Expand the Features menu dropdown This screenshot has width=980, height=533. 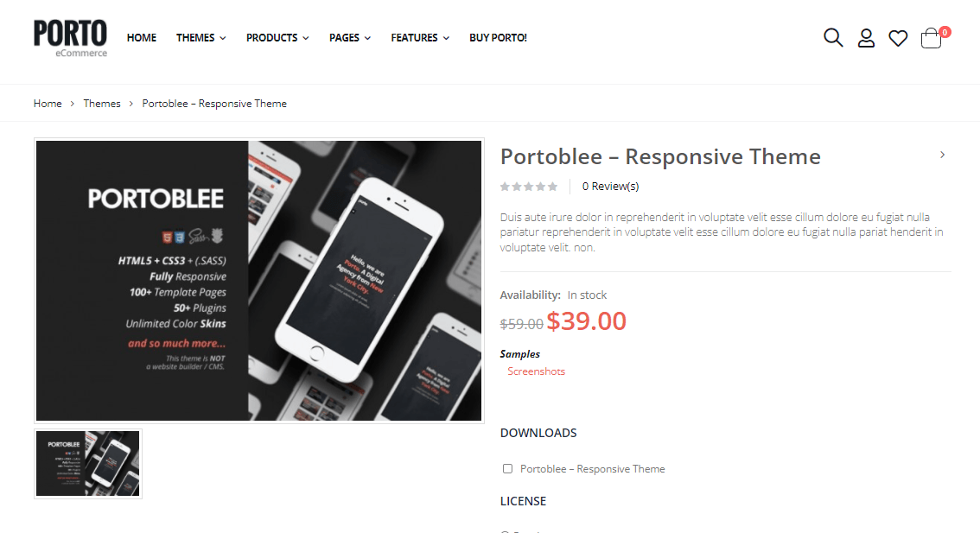tap(420, 37)
